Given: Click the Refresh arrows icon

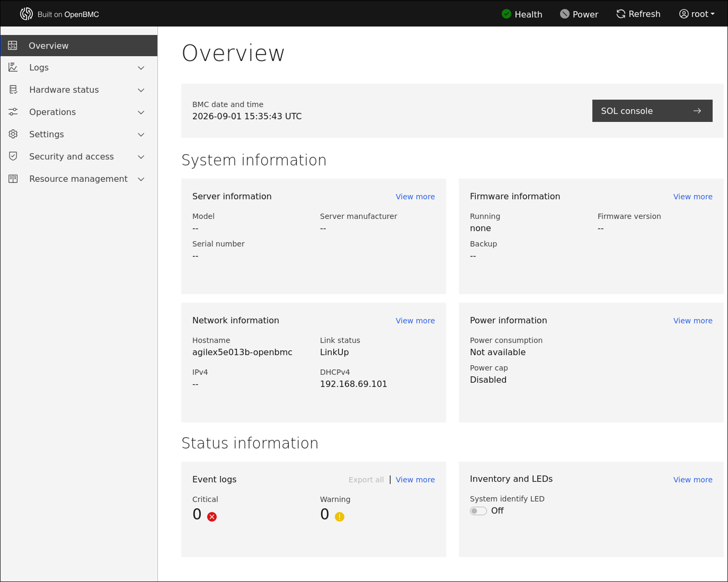Looking at the screenshot, I should (621, 14).
